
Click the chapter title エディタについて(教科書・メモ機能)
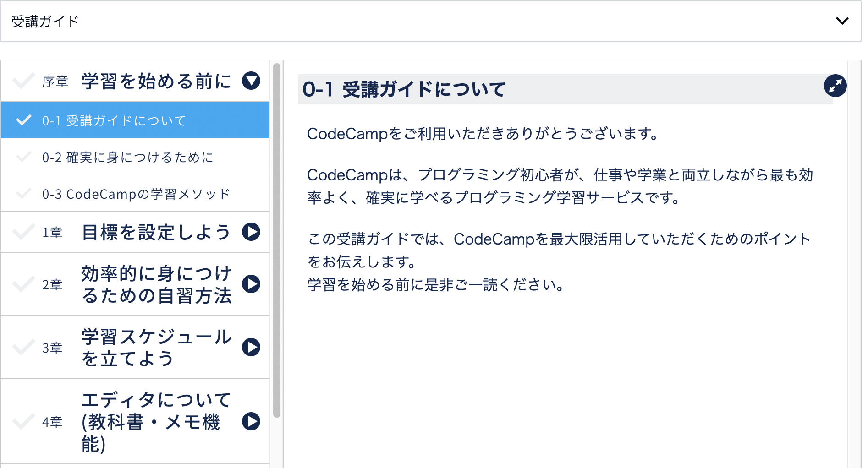(x=156, y=422)
